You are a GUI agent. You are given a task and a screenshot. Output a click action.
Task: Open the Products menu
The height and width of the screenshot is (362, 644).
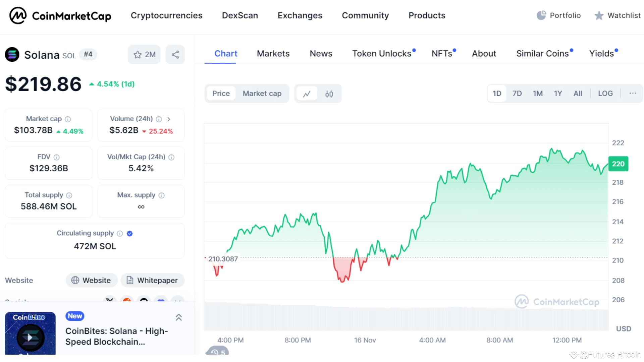(427, 15)
